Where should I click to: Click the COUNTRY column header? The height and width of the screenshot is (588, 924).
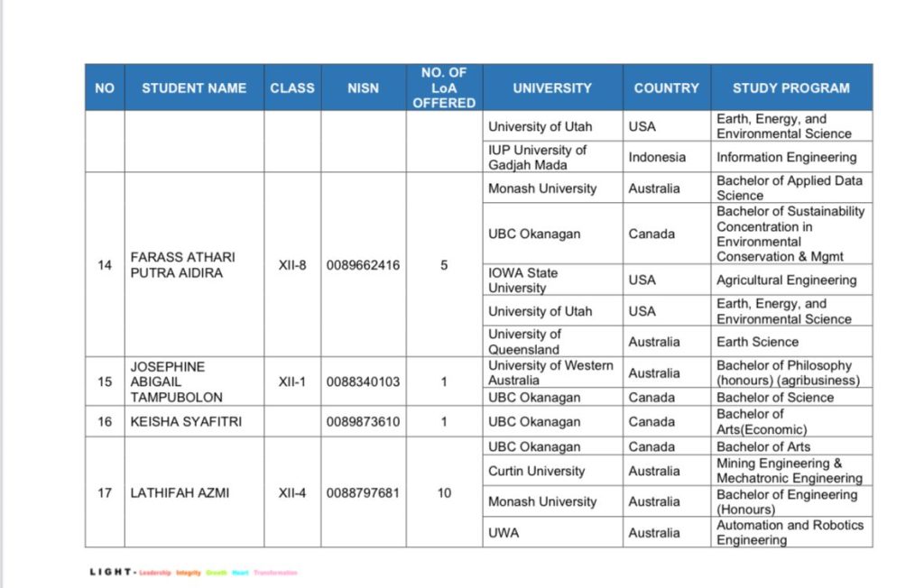tap(666, 87)
